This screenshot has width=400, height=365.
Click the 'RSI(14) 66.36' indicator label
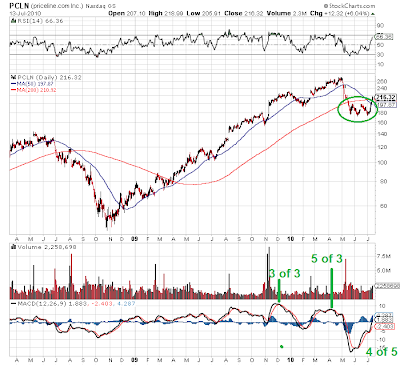[x=40, y=21]
